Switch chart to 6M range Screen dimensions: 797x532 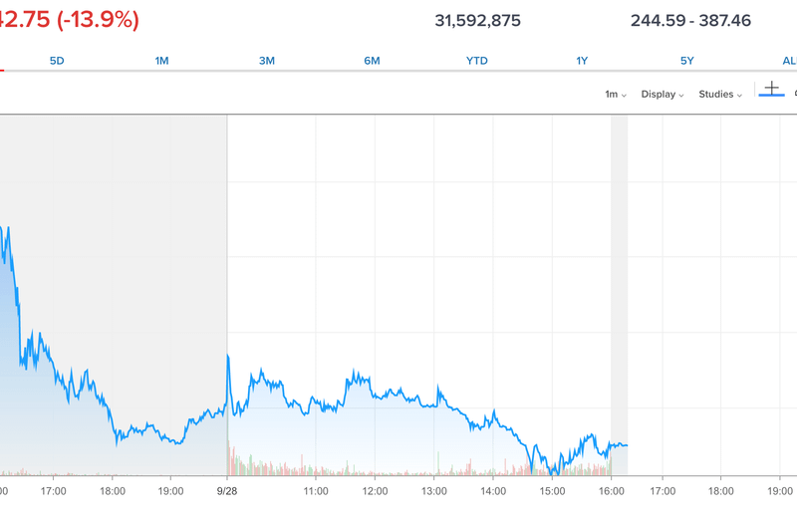click(x=372, y=61)
